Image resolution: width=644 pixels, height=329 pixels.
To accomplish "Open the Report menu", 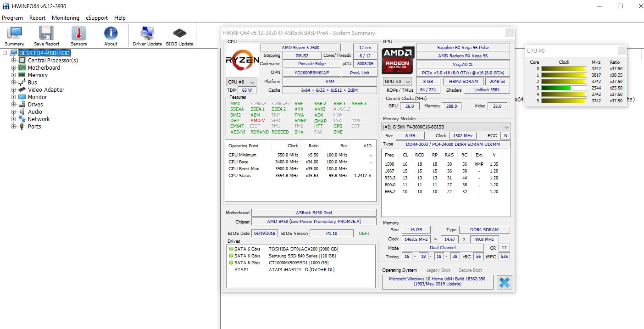I will tap(37, 18).
